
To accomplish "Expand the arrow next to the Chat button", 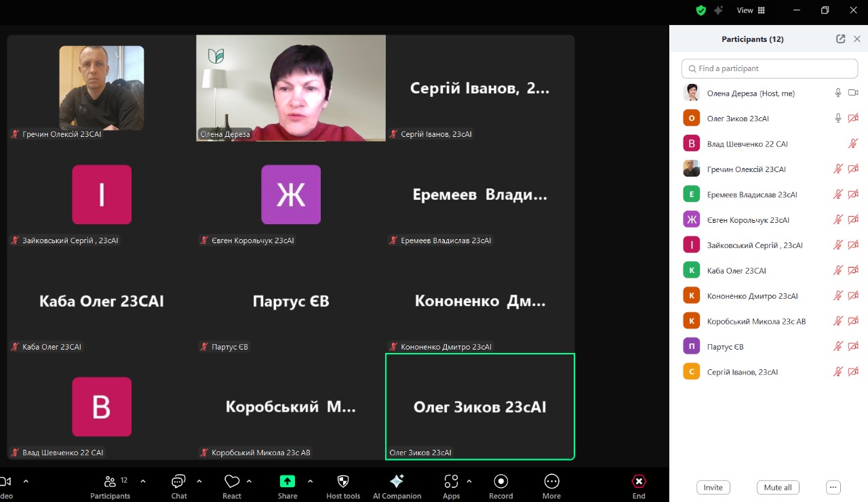I will [x=199, y=482].
